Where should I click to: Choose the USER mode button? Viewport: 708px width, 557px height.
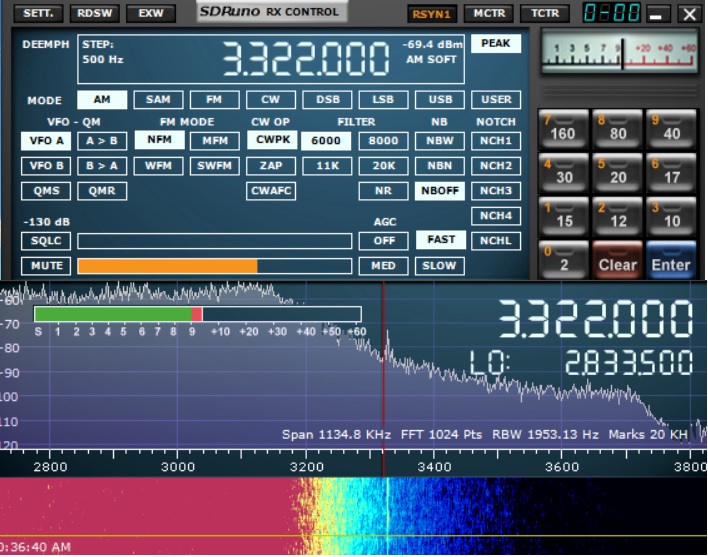point(496,99)
